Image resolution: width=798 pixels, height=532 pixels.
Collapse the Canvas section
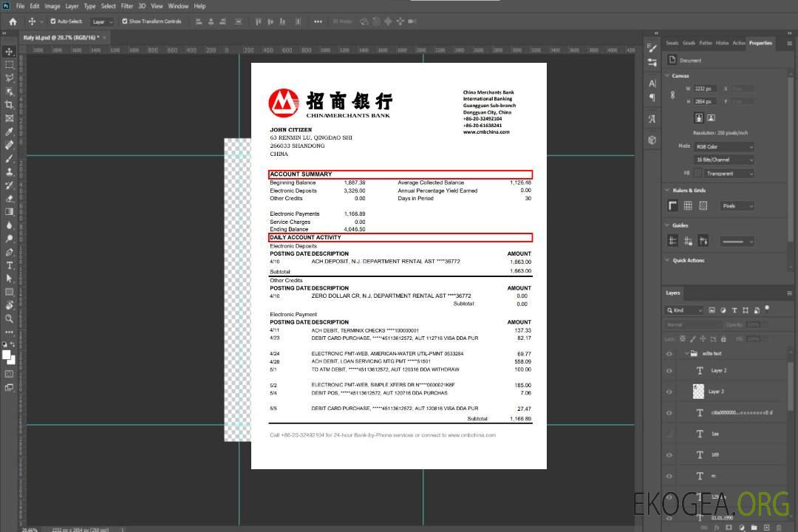pos(667,76)
